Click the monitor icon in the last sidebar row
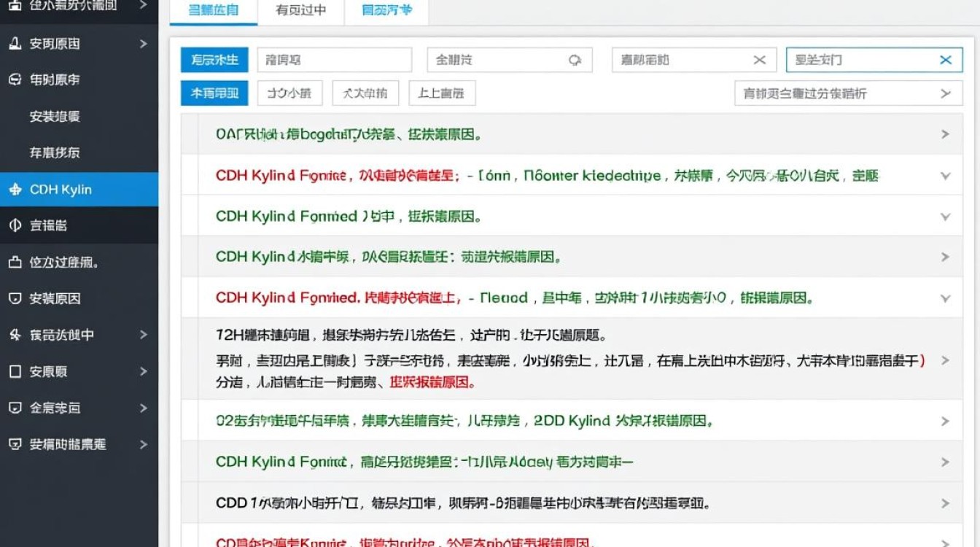 (x=15, y=444)
